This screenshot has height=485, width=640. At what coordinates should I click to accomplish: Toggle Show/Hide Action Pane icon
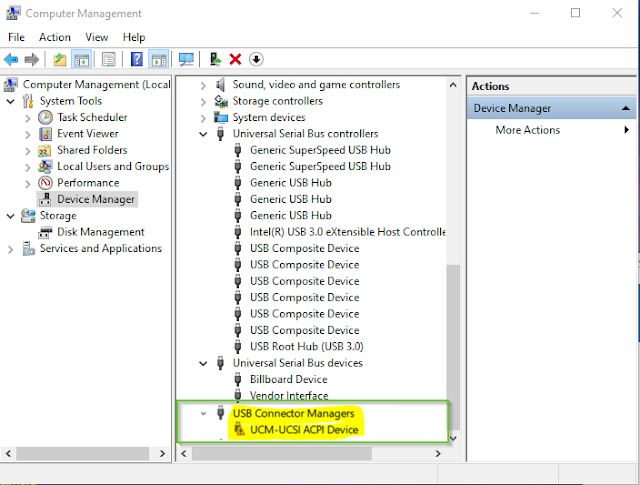coord(158,60)
